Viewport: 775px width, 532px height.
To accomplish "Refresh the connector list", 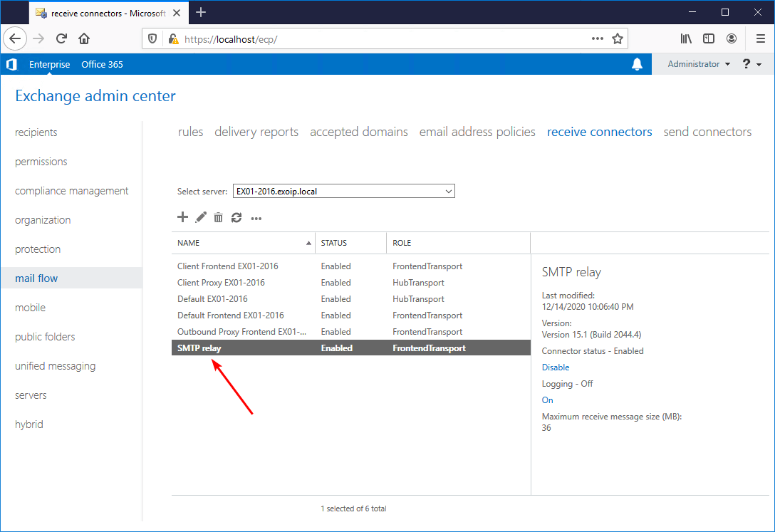I will click(x=236, y=217).
